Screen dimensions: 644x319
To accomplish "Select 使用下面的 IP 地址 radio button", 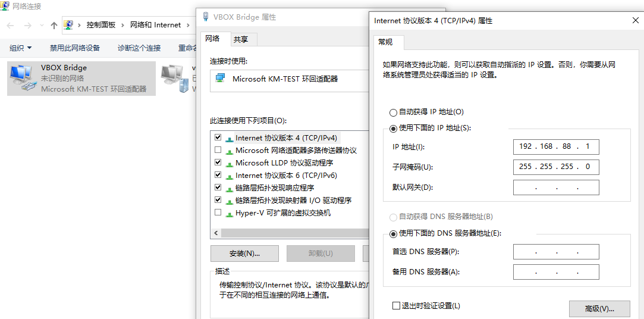I will click(393, 129).
